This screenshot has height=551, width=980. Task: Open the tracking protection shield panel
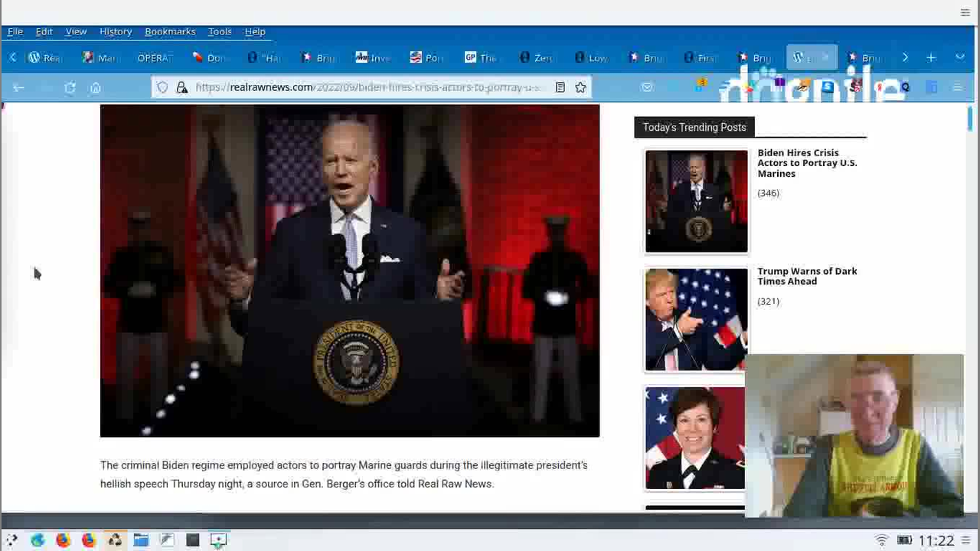click(162, 87)
